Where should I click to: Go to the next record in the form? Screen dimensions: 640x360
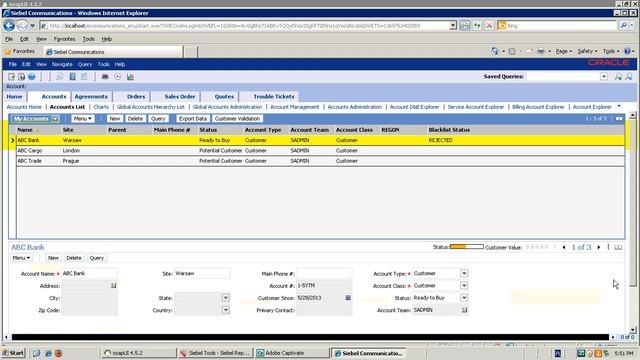(599, 247)
